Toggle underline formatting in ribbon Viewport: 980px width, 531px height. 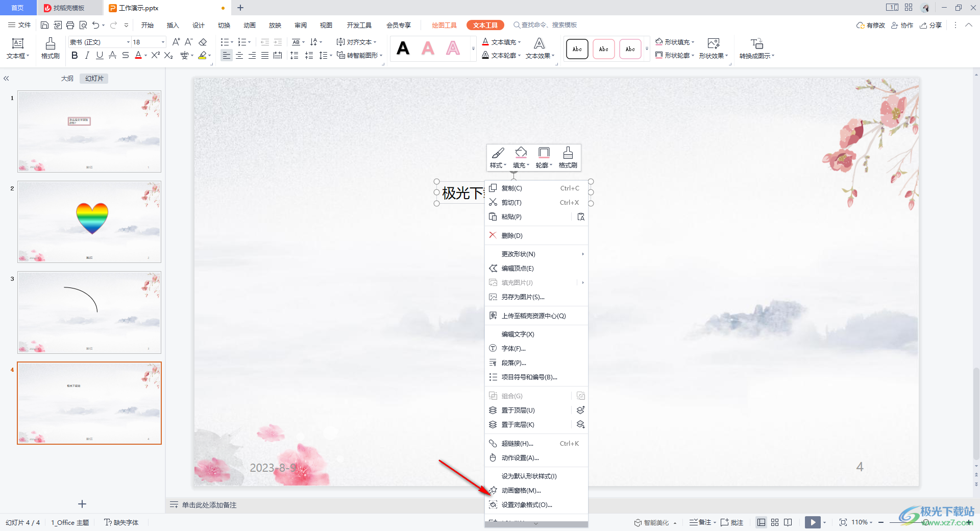pos(100,56)
